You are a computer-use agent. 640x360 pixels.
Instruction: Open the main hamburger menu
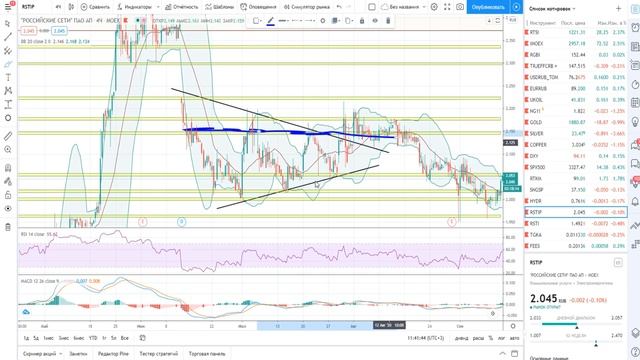coord(8,7)
